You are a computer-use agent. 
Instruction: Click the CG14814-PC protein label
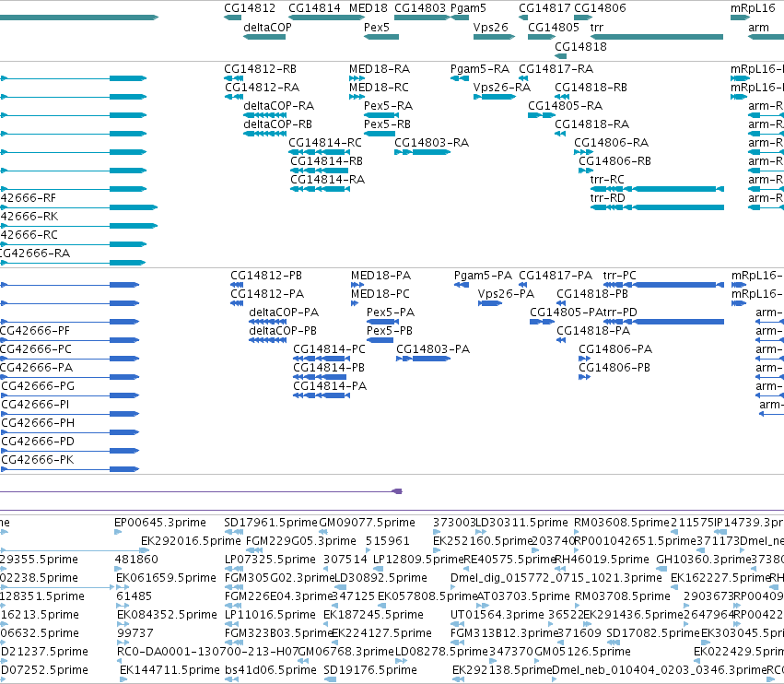[329, 349]
